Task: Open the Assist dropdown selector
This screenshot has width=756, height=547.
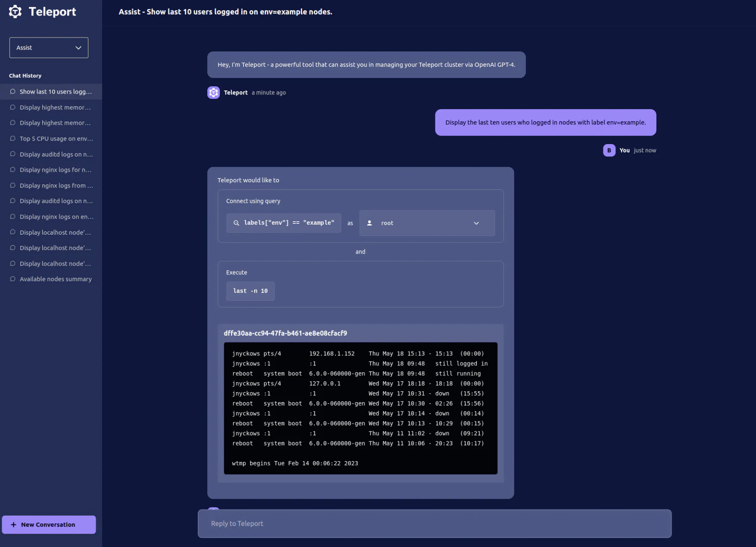Action: (x=49, y=47)
